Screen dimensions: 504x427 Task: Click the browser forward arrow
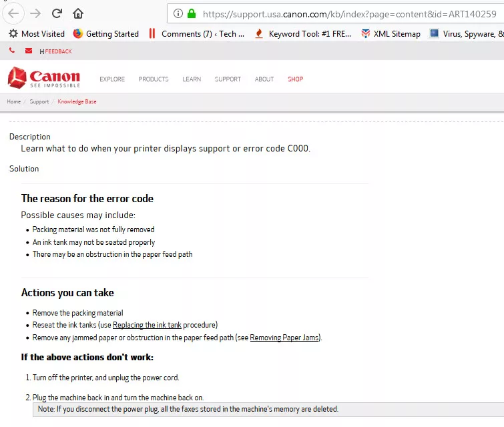[35, 13]
